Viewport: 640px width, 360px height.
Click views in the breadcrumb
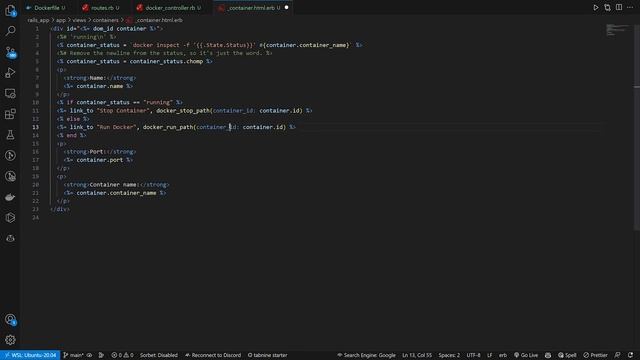click(79, 20)
